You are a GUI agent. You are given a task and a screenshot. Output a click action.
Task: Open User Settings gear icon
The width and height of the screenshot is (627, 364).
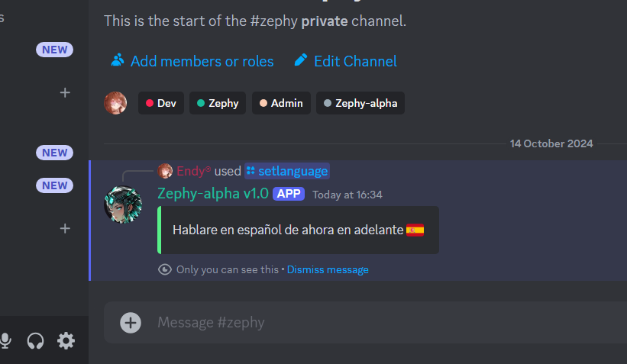66,341
